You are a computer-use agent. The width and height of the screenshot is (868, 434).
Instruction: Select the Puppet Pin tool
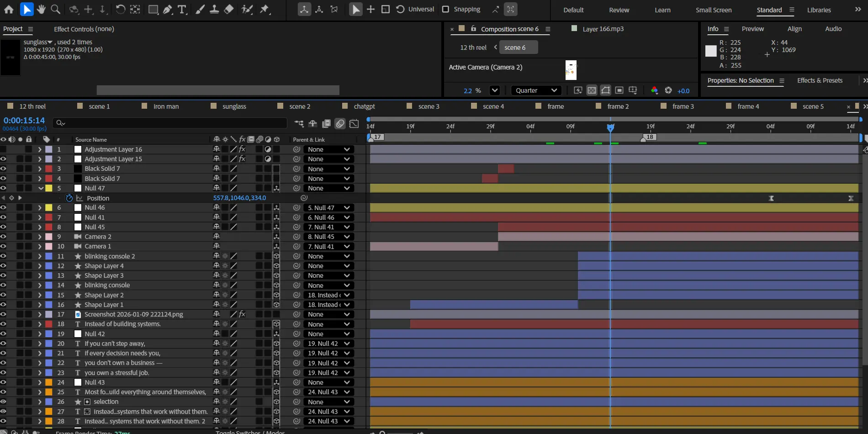265,9
